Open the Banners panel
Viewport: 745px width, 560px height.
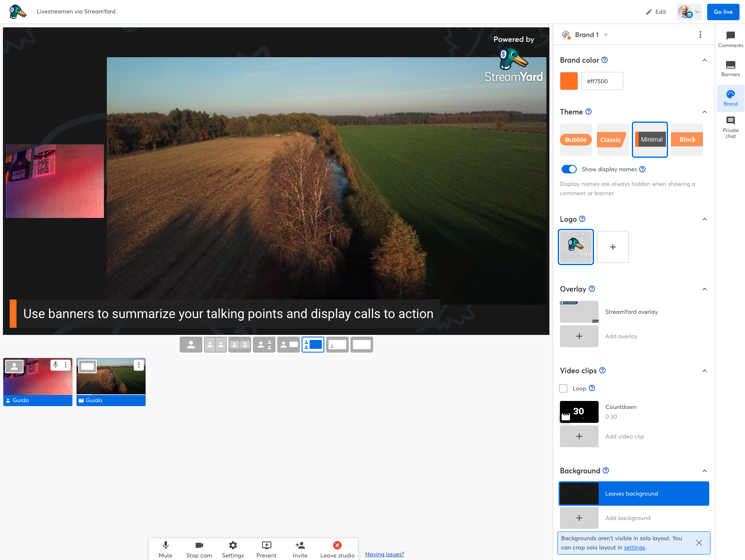click(x=730, y=69)
